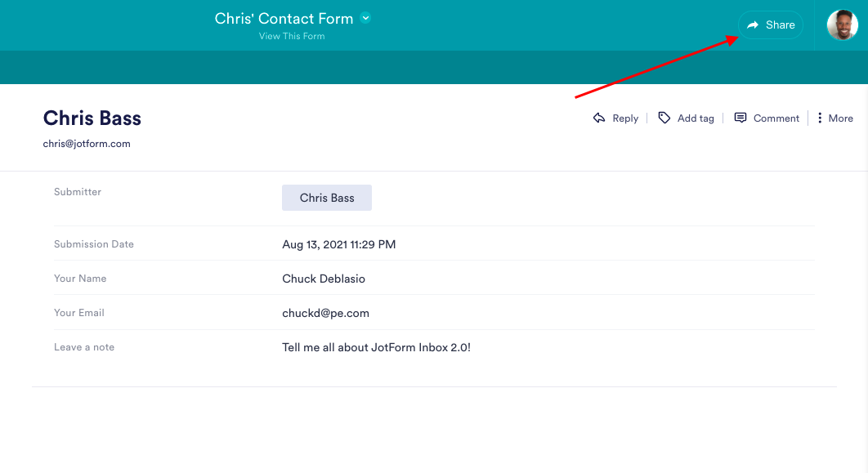Click the Reply arrow icon

(599, 118)
